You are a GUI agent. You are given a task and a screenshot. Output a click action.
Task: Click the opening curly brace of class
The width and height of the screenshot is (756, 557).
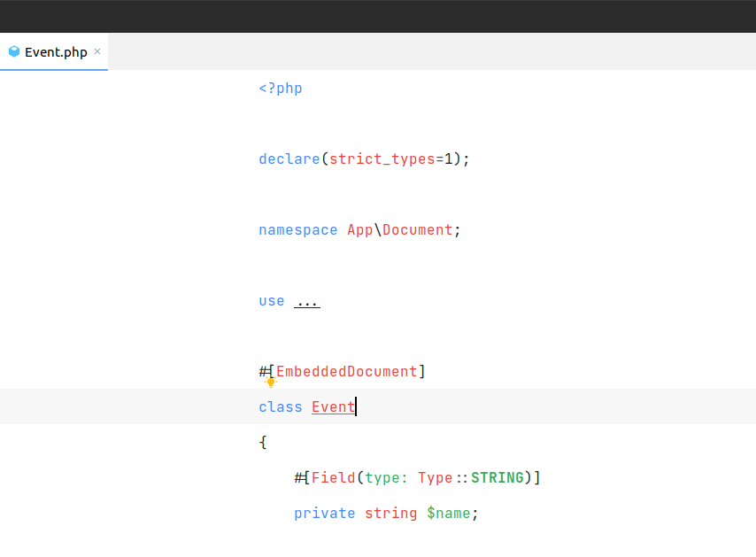[263, 443]
